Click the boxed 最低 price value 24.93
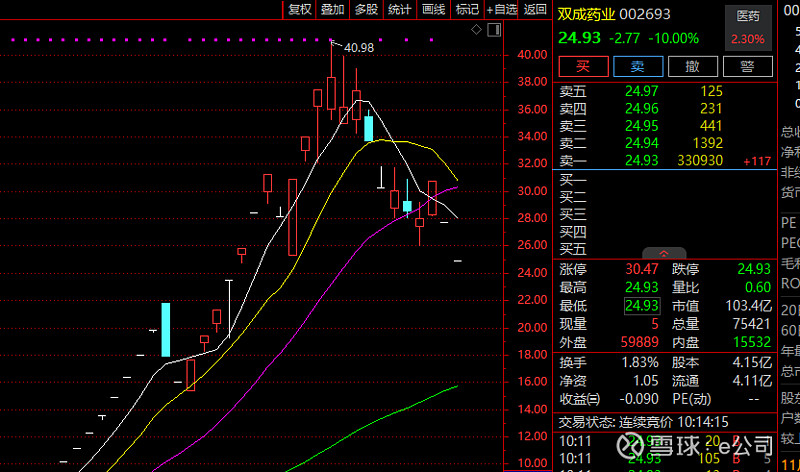This screenshot has height=472, width=800. click(x=641, y=305)
